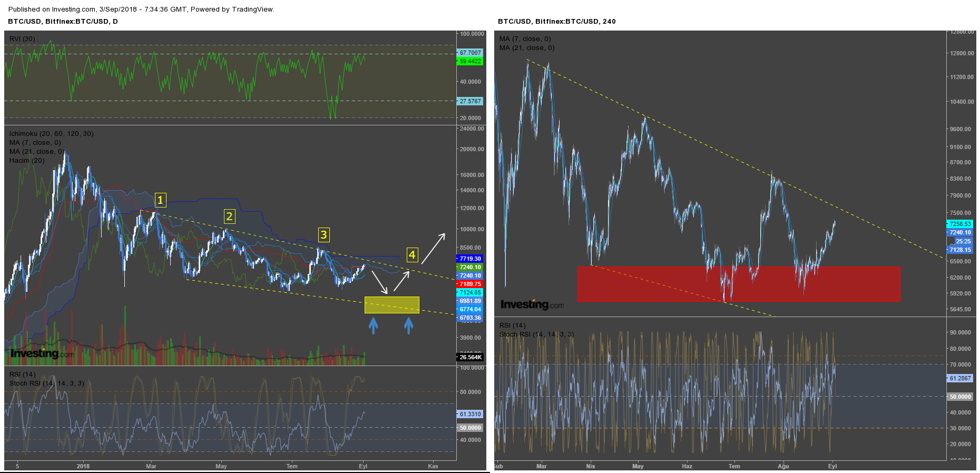
Task: Click the 7258.53 cyan price label
Action: tap(960, 224)
